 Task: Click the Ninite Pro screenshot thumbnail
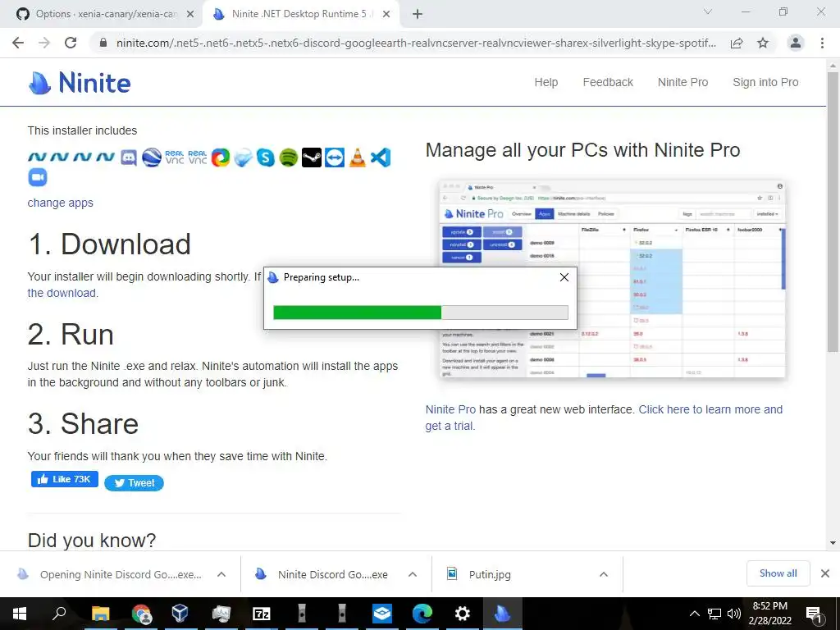[x=612, y=280]
